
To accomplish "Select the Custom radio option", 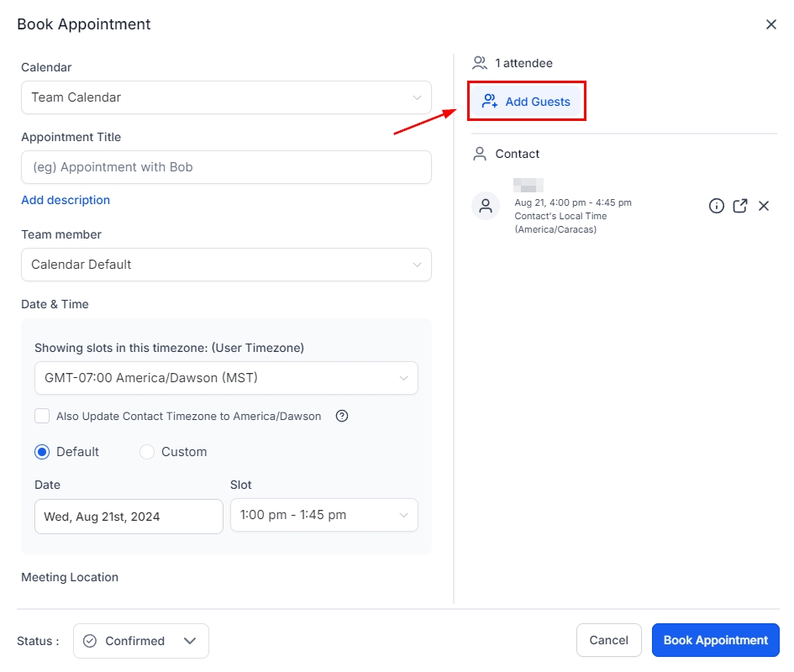I will [147, 452].
